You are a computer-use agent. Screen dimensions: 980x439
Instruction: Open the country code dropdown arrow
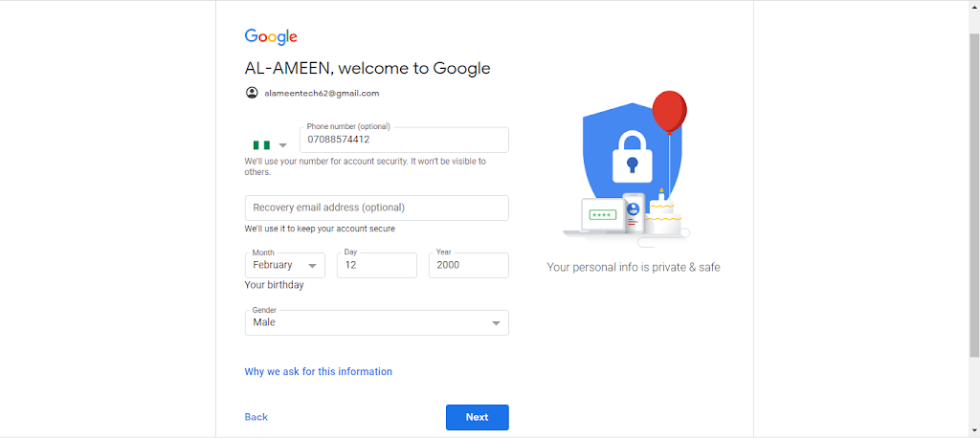coord(282,145)
